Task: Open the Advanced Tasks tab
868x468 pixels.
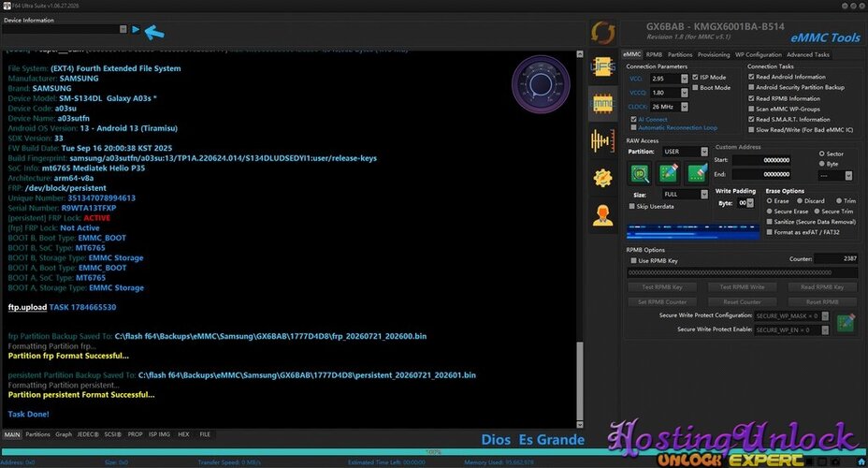Action: pyautogui.click(x=807, y=54)
